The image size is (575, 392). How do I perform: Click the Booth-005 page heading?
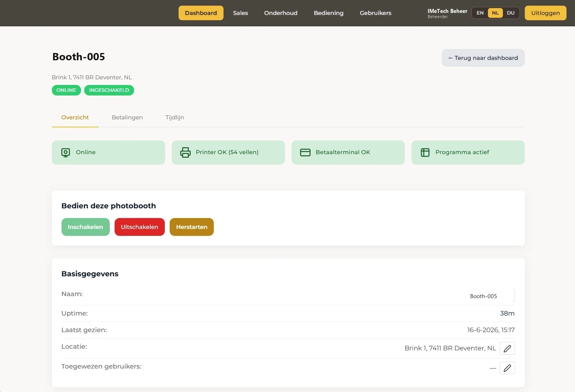click(79, 57)
